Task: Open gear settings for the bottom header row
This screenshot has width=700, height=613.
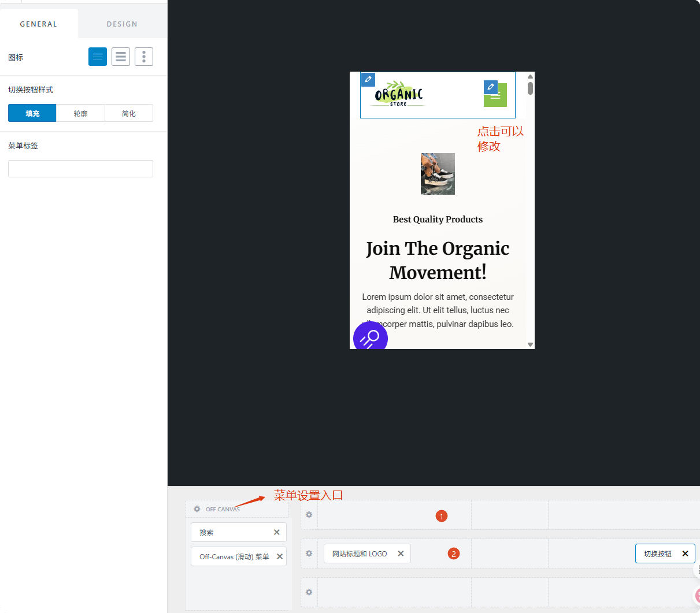Action: [309, 592]
